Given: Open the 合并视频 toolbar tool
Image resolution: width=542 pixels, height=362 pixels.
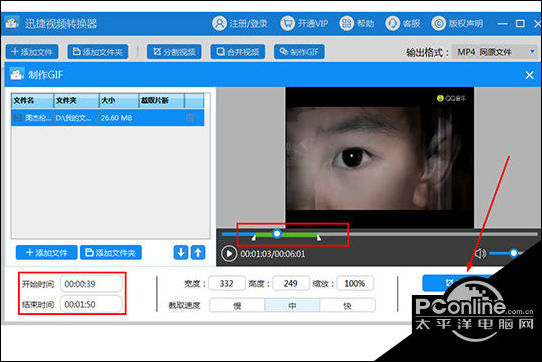Looking at the screenshot, I should click(x=238, y=52).
